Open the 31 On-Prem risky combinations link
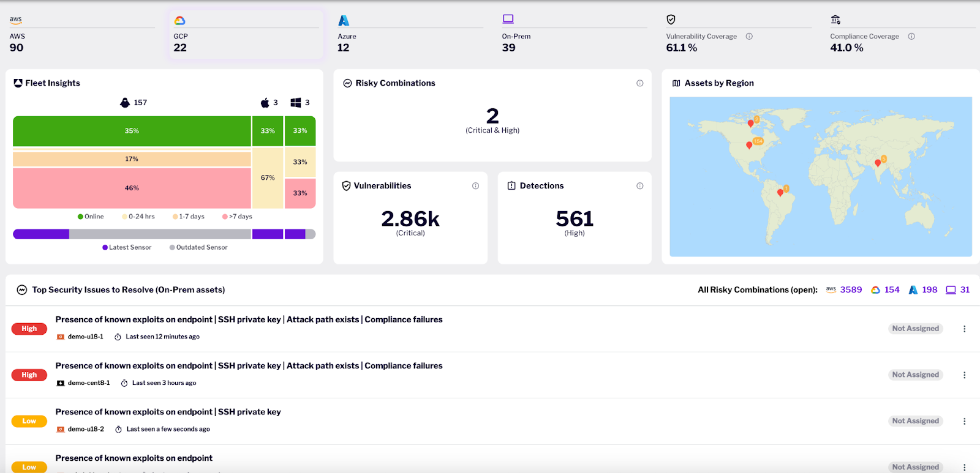 (x=965, y=290)
